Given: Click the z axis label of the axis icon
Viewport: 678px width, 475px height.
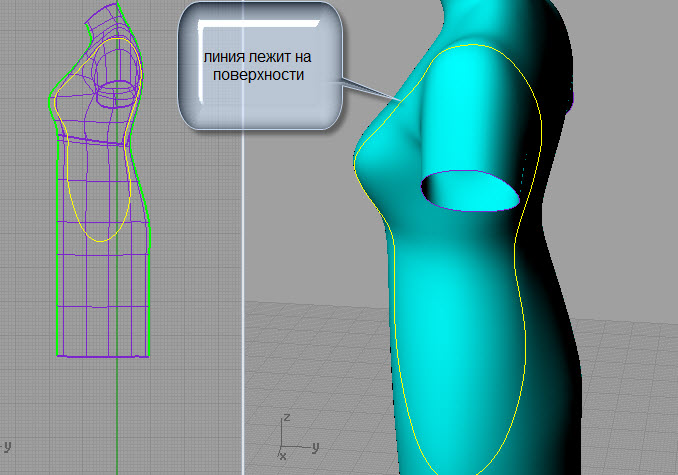Looking at the screenshot, I should (286, 418).
